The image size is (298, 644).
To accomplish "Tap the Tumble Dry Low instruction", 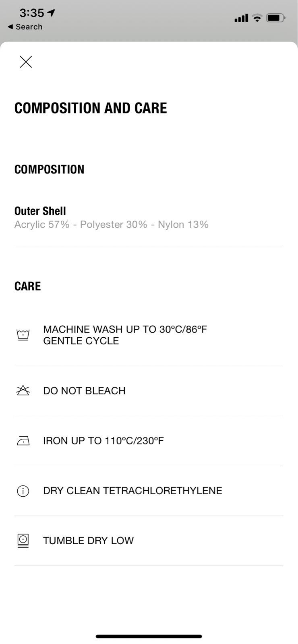I will tap(88, 541).
